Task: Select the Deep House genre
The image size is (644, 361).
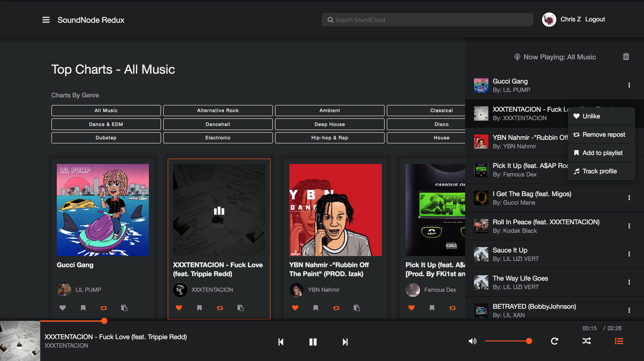Action: pyautogui.click(x=330, y=124)
